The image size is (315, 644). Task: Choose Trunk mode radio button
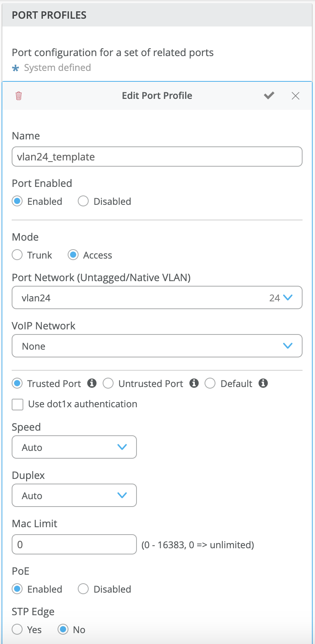(17, 255)
